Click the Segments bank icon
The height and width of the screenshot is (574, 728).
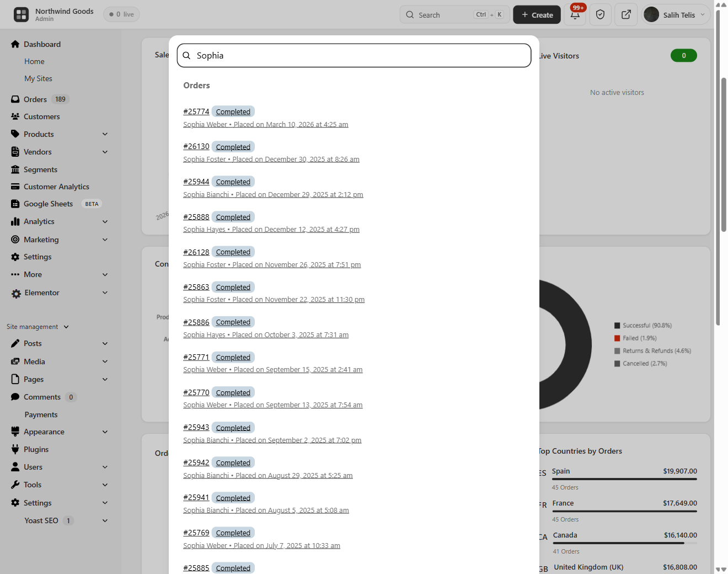(15, 169)
